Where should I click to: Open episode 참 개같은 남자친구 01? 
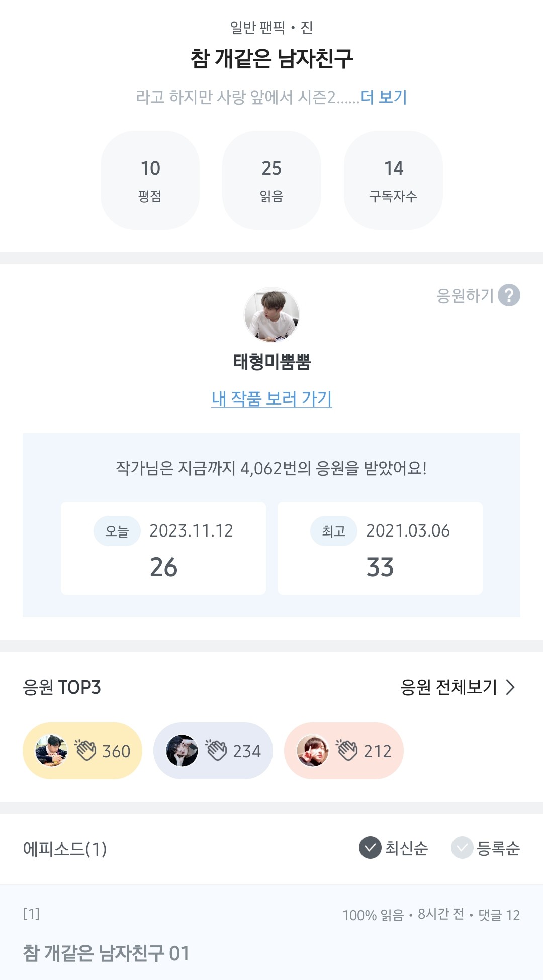tap(106, 953)
